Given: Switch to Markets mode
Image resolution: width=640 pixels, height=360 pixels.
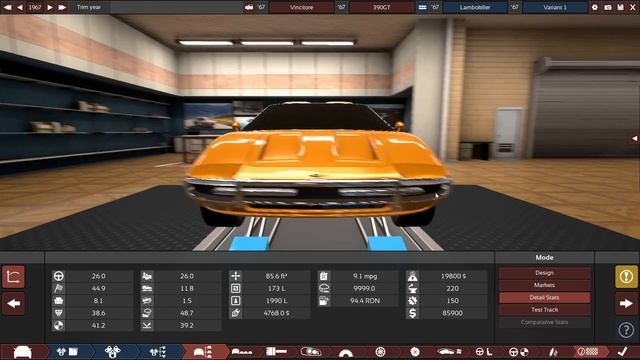Looking at the screenshot, I should [x=544, y=285].
